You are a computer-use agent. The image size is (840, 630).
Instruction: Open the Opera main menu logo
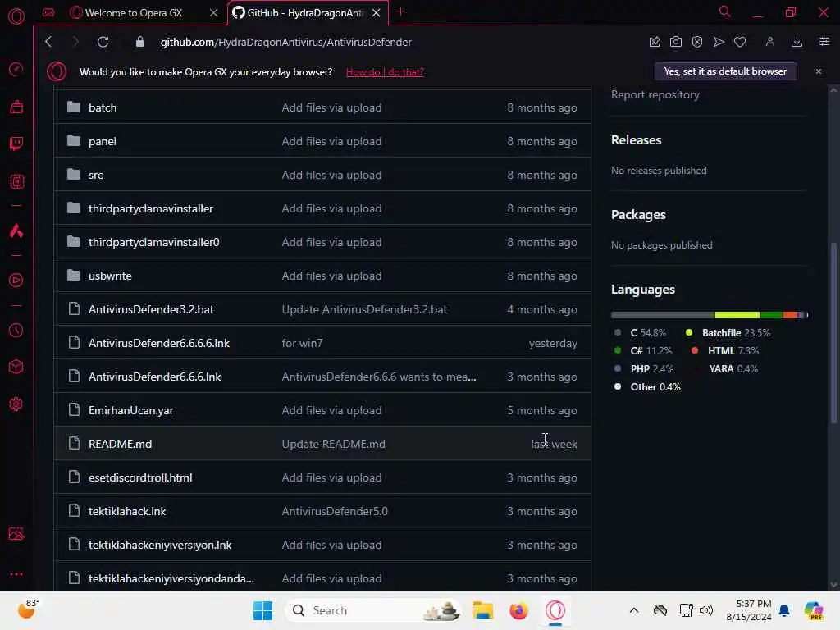[16, 16]
